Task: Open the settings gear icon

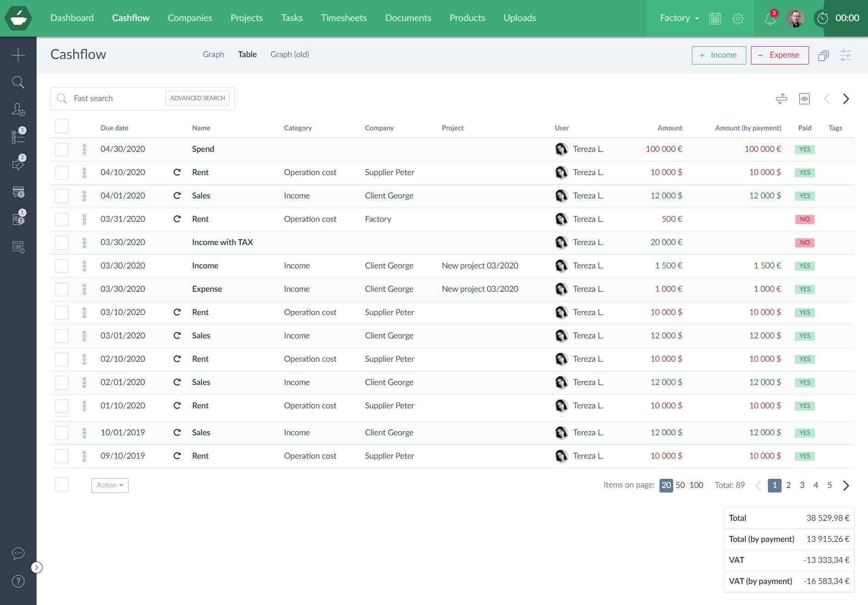Action: pos(738,18)
